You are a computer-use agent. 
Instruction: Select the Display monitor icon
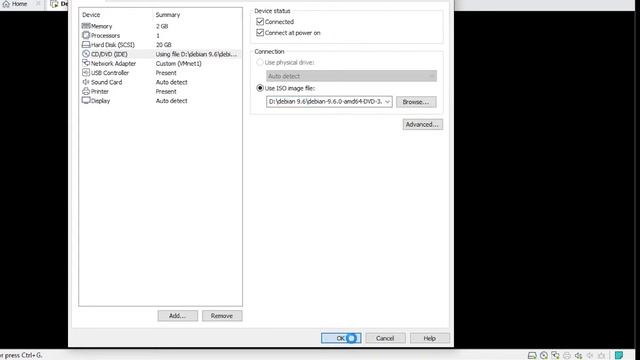[x=86, y=100]
